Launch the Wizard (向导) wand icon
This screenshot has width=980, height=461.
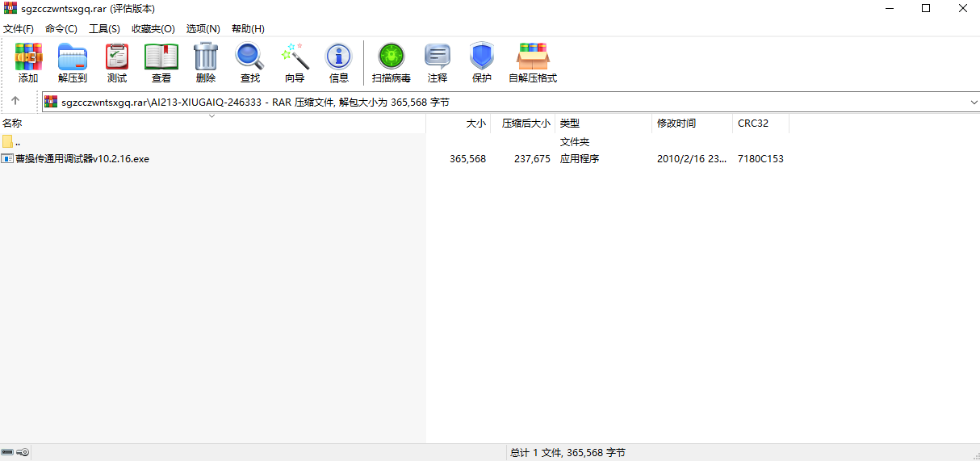click(295, 62)
